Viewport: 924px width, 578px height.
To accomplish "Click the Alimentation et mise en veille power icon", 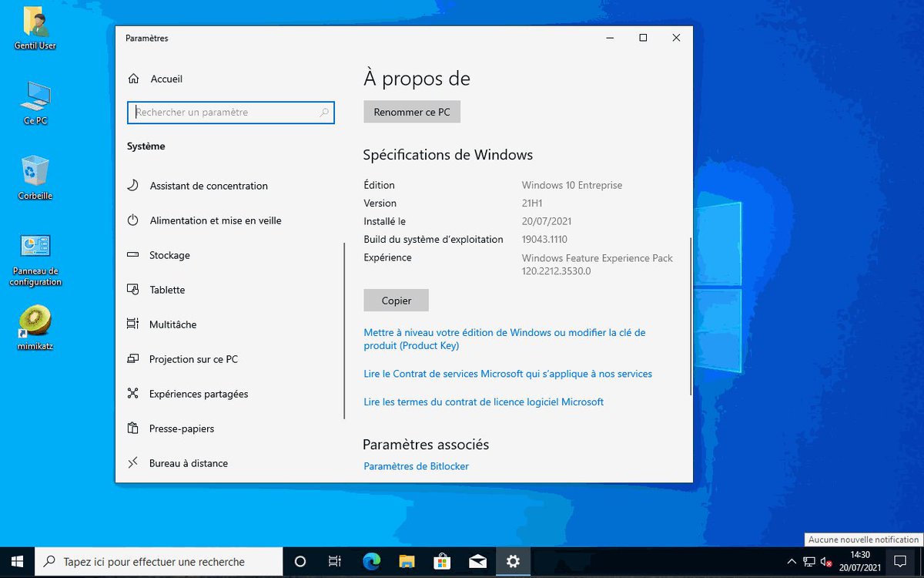I will (133, 220).
